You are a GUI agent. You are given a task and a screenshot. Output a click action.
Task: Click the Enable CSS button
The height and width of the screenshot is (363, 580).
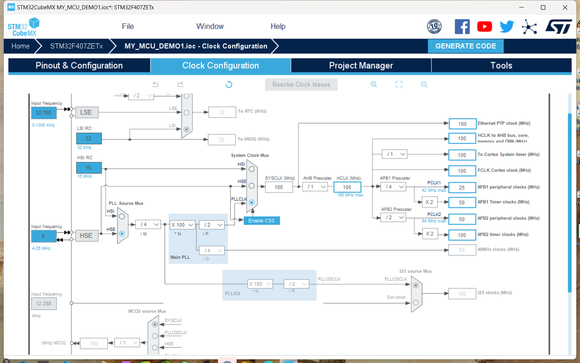tap(262, 221)
